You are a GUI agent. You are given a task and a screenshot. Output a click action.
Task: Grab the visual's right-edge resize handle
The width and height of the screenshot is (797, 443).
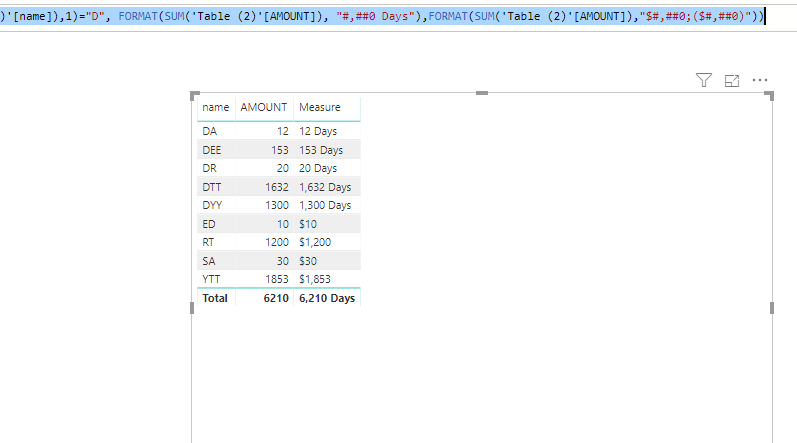click(x=772, y=308)
